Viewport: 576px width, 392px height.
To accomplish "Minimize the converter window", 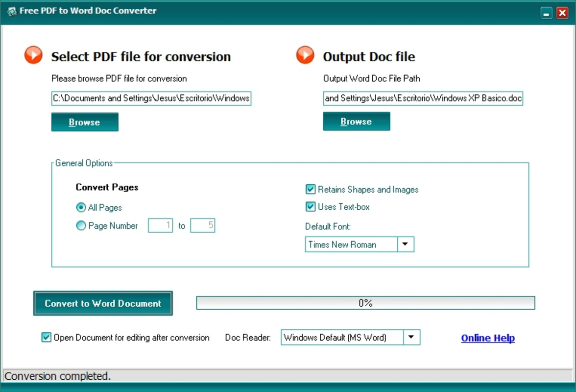I will 546,13.
